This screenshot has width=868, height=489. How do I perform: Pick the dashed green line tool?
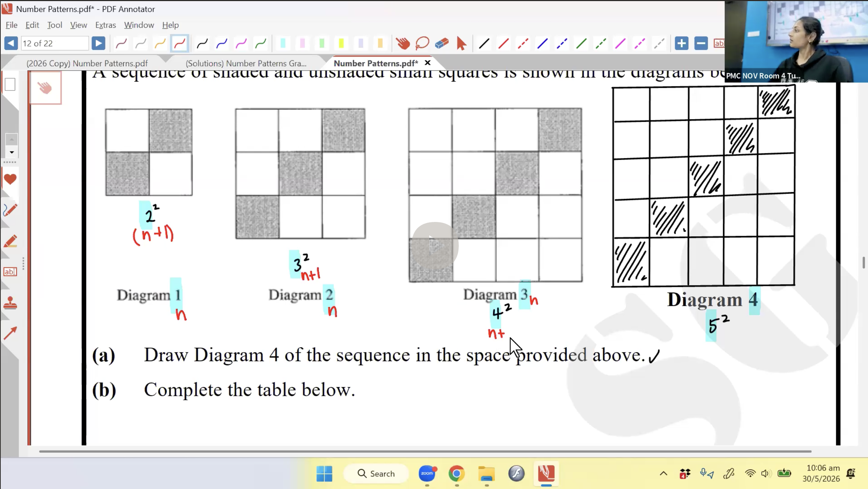tap(601, 44)
